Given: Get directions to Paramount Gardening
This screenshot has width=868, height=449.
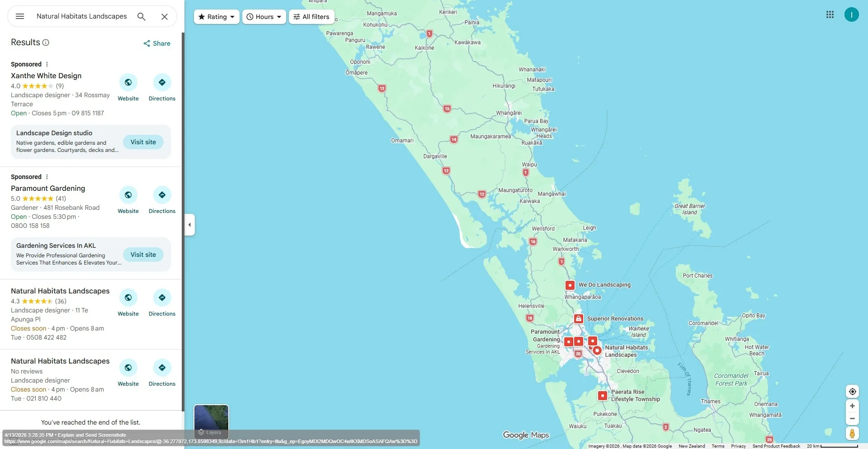Looking at the screenshot, I should tap(162, 195).
